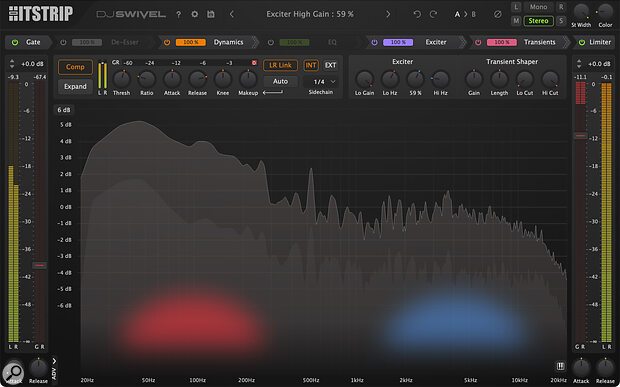Open the help question mark icon
The image size is (620, 387).
(x=179, y=15)
